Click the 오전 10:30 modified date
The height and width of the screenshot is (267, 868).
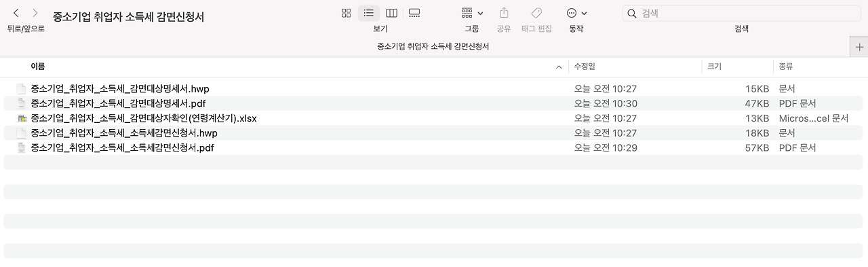pyautogui.click(x=606, y=103)
